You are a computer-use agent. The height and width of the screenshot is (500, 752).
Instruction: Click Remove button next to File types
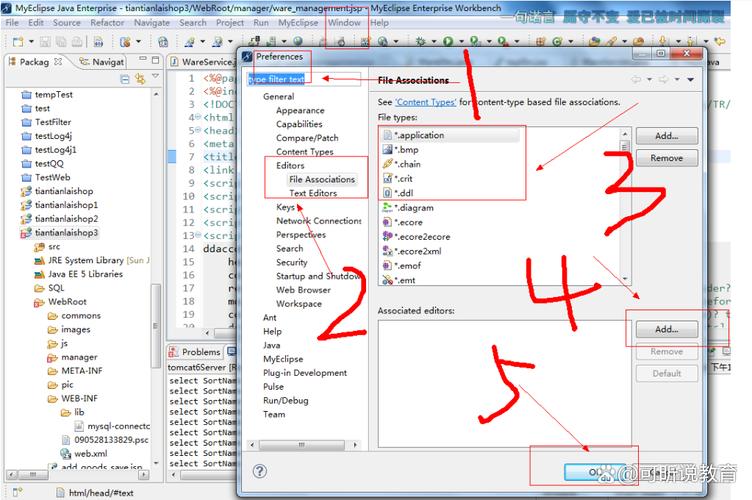click(x=667, y=158)
